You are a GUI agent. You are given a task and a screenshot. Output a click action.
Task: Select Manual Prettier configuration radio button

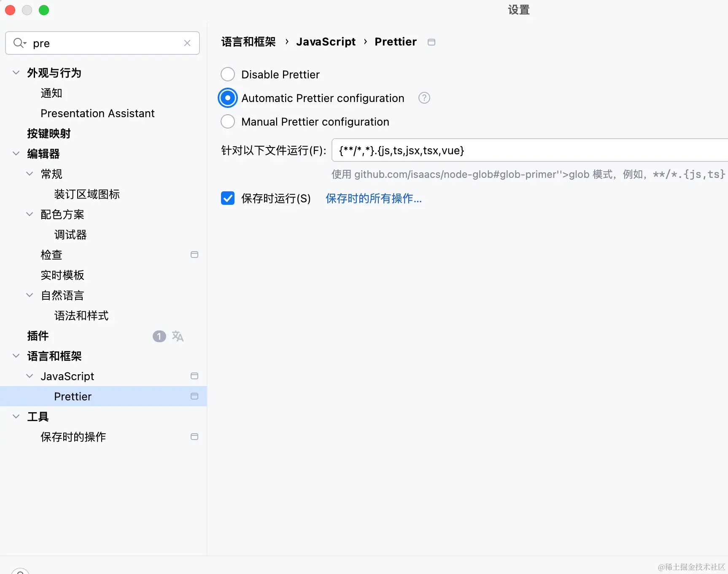[228, 121]
